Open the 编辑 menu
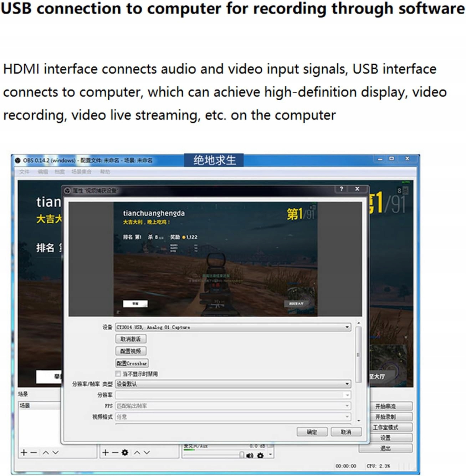The width and height of the screenshot is (466, 476). coord(43,172)
